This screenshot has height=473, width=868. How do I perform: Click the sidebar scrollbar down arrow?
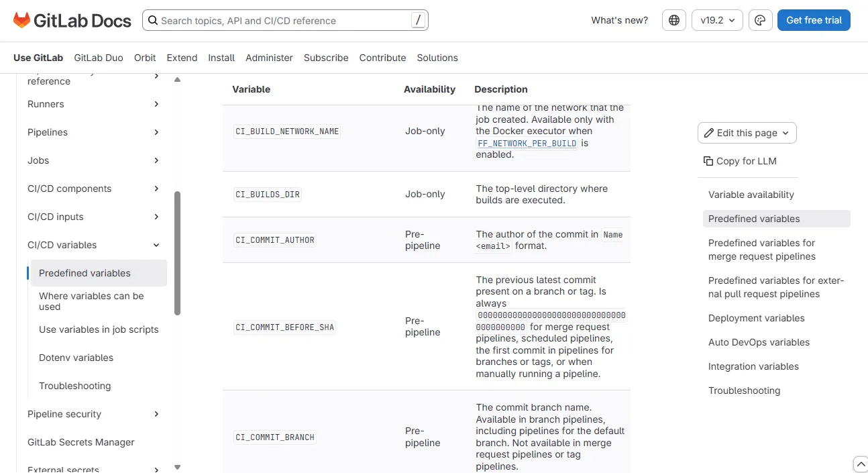click(x=177, y=467)
